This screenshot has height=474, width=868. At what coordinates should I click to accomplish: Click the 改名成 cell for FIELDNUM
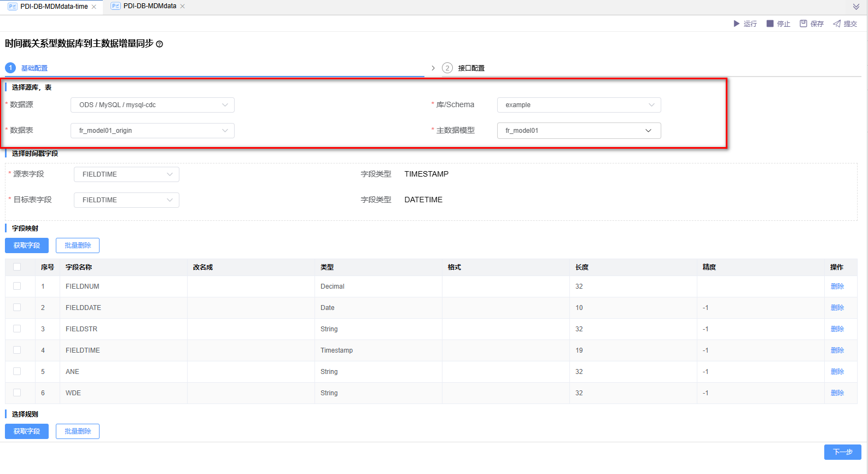pos(251,286)
